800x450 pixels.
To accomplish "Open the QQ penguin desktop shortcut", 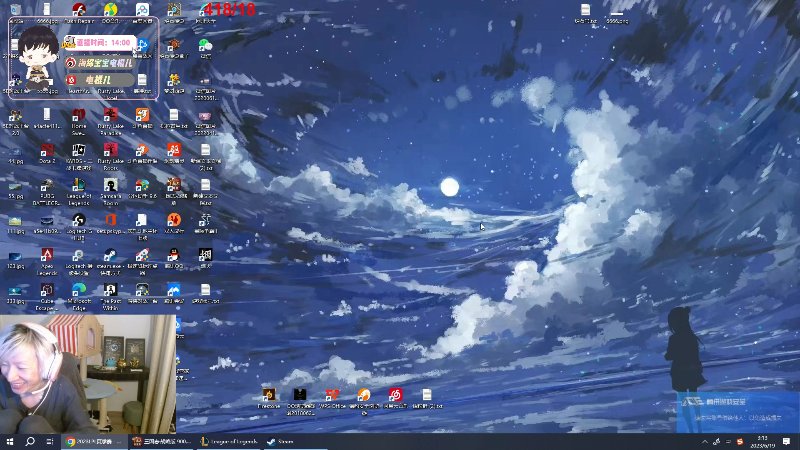I will (173, 258).
